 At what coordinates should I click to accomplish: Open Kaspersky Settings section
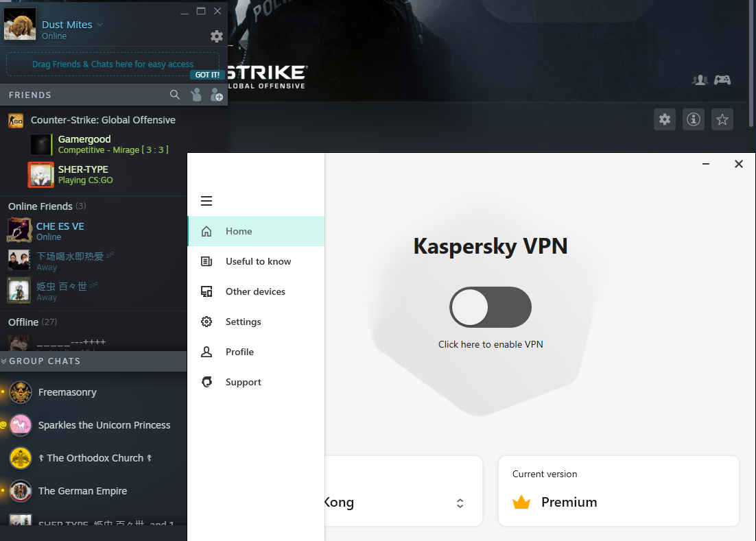tap(256, 322)
